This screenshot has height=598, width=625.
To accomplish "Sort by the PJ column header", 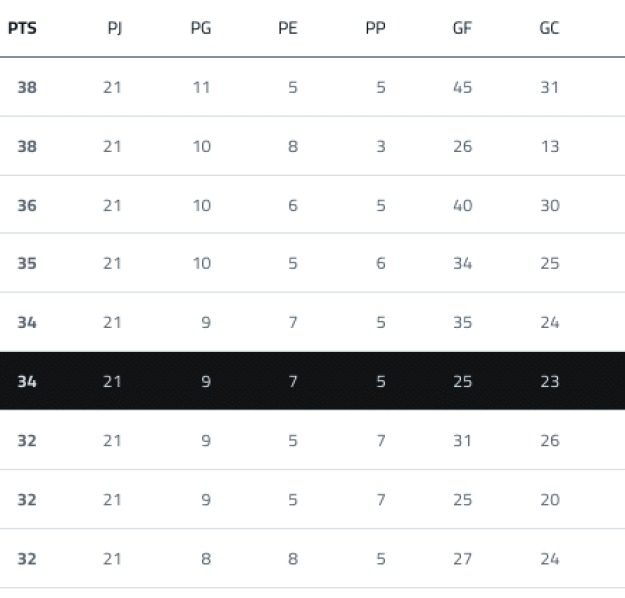I will [113, 28].
